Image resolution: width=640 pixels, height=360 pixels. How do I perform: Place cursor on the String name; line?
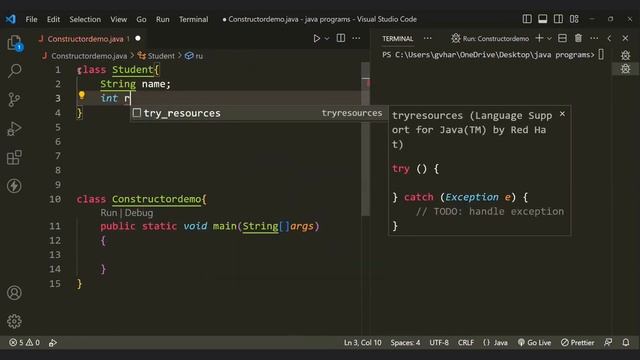tap(136, 84)
